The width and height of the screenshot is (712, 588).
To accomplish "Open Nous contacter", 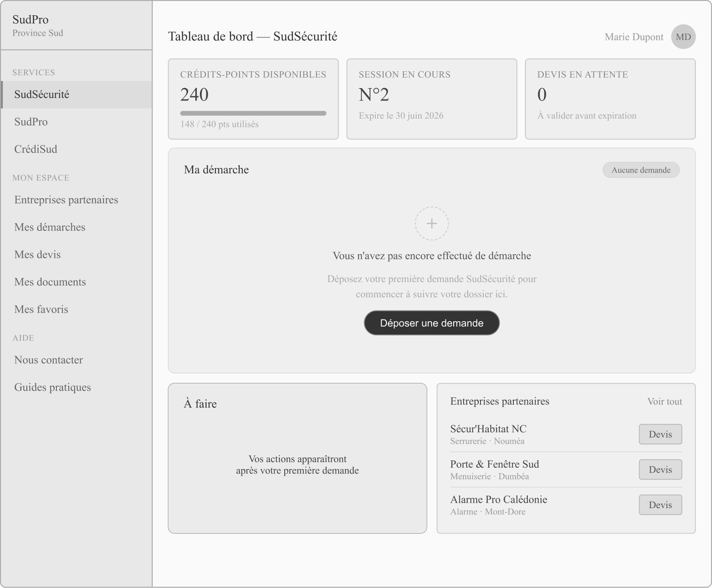I will pos(77,360).
